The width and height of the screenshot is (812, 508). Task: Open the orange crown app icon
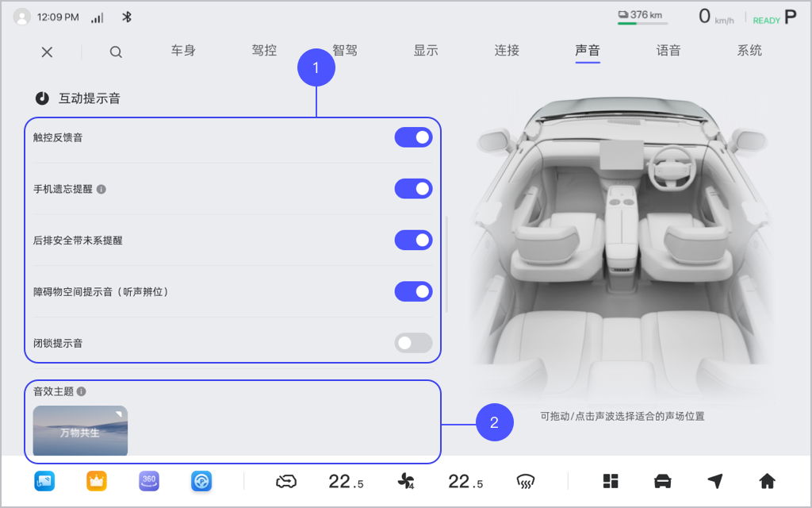pyautogui.click(x=97, y=481)
